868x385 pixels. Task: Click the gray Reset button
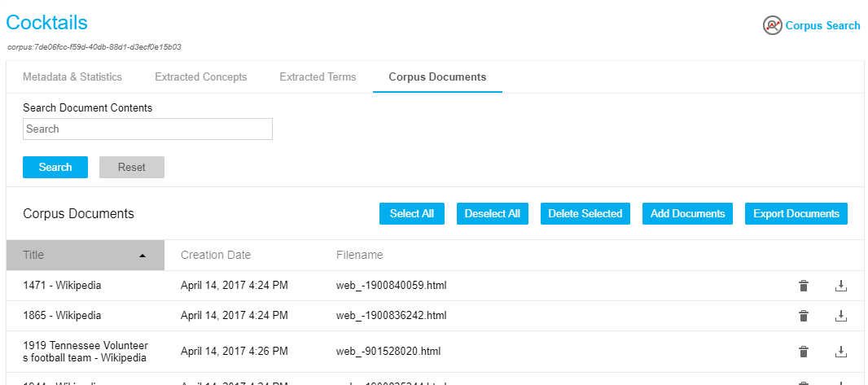tap(132, 167)
